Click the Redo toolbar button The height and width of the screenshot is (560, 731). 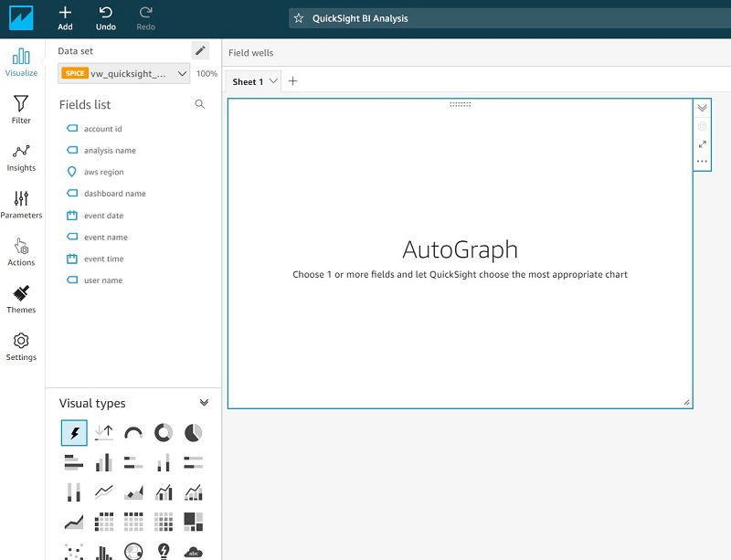point(146,18)
